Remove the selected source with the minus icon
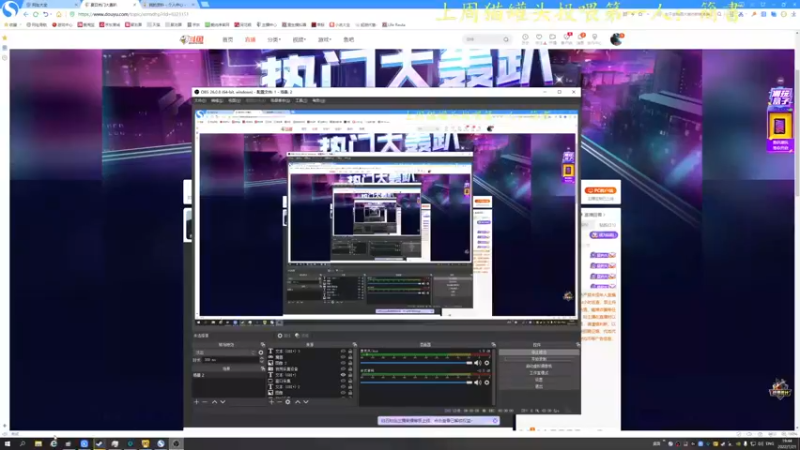Screen dimensions: 800x450 [279, 402]
